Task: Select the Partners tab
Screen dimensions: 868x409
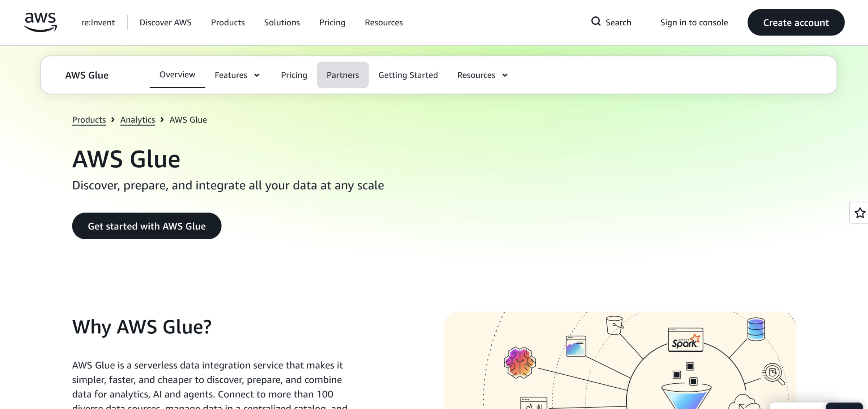Action: pos(343,75)
